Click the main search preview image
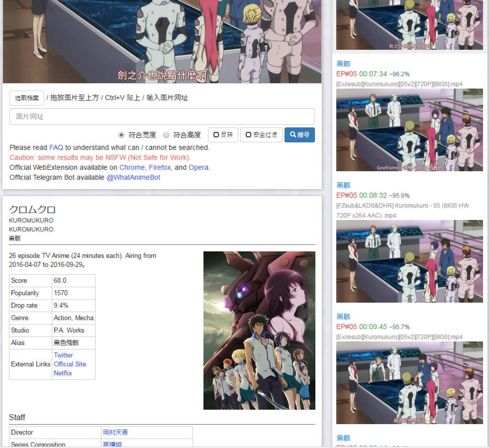Viewport: 489px width, 448px height. [x=162, y=41]
